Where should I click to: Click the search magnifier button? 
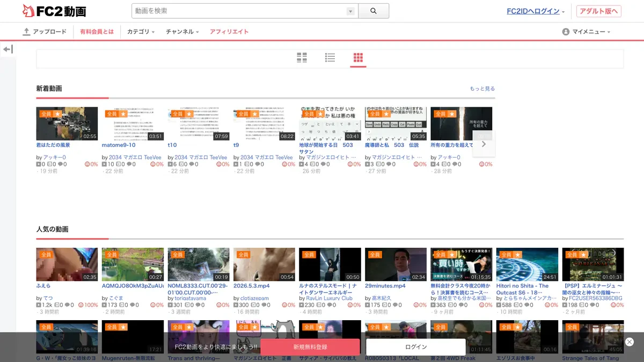tap(374, 11)
